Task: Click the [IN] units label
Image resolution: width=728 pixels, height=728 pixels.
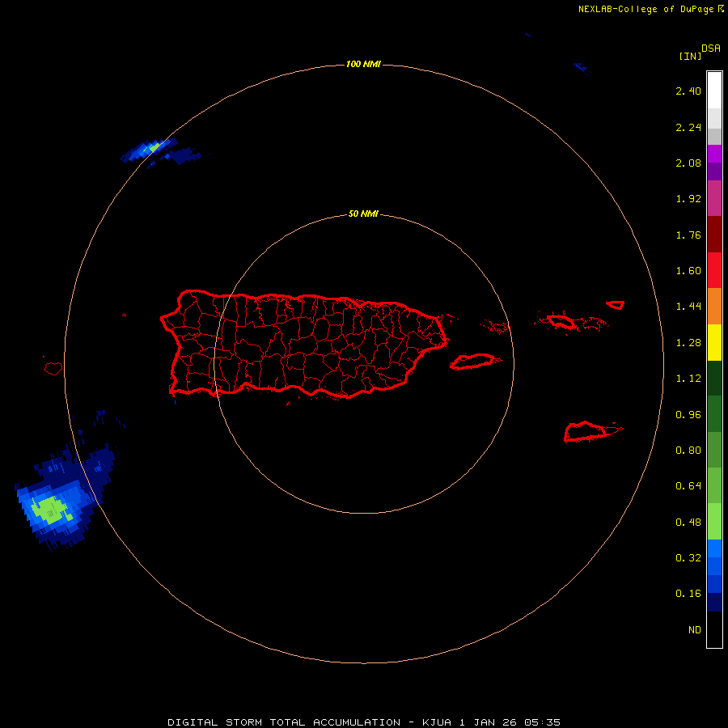Action: (x=690, y=56)
